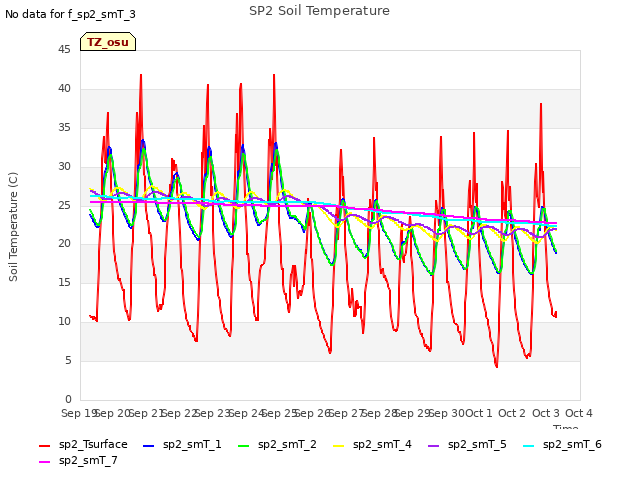Click the 5 y-axis tick label
Viewport: 640px width, 480px height.
(68, 361)
